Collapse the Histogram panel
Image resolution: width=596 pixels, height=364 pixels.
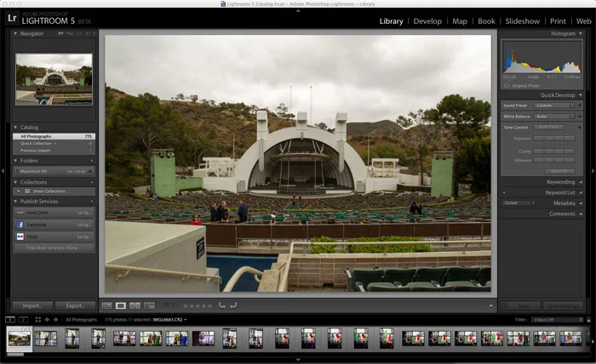(x=581, y=33)
